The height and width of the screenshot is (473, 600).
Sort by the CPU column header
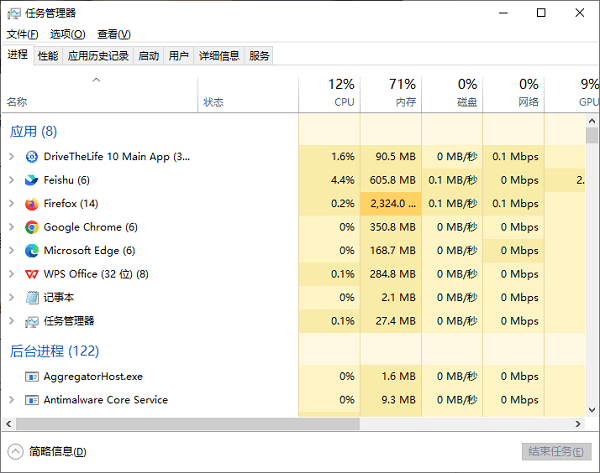[329, 95]
